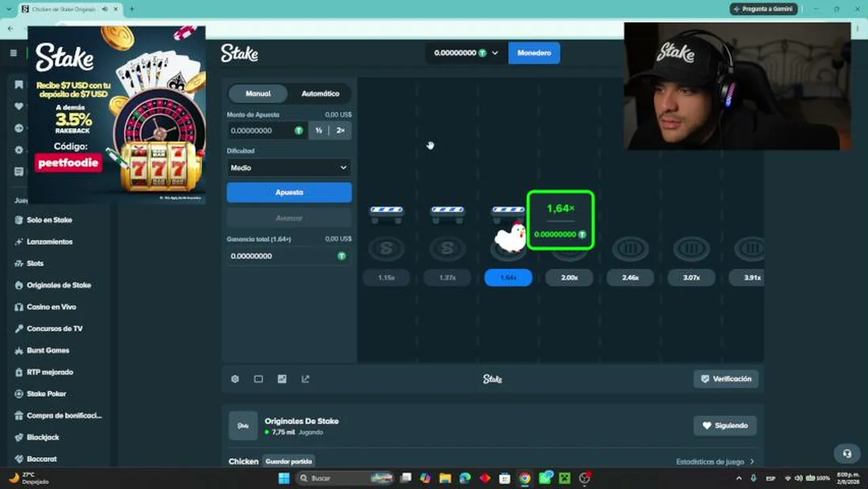Viewport: 868px width, 489px height.
Task: Open the balance currency dropdown chevron
Action: point(495,53)
